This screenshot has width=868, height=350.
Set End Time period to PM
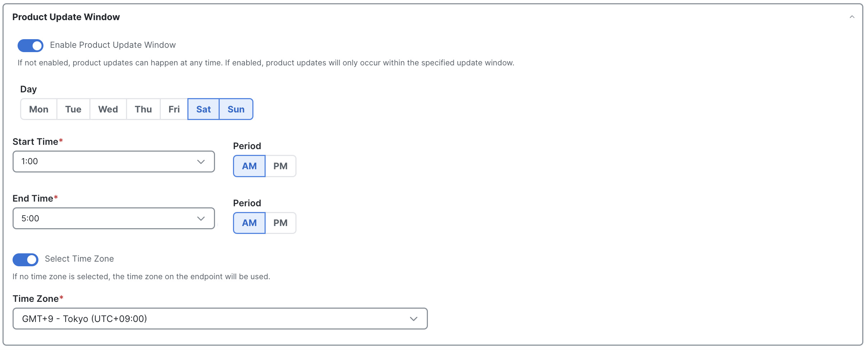280,223
